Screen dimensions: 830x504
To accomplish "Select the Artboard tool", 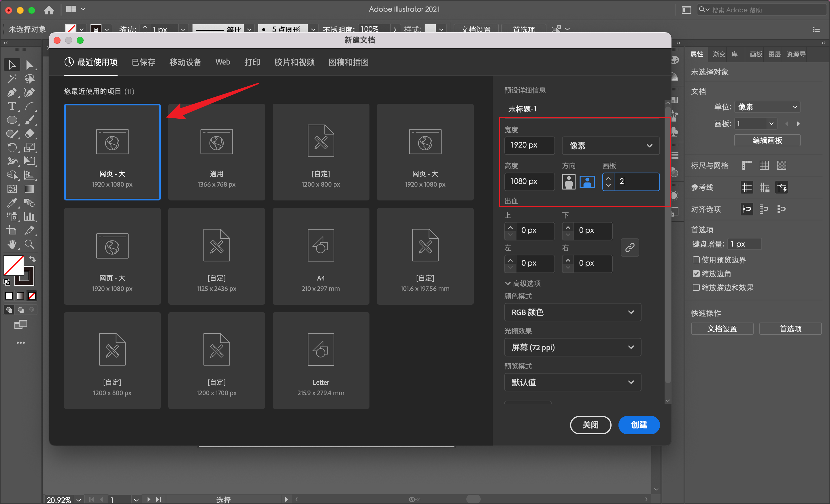I will [x=12, y=230].
